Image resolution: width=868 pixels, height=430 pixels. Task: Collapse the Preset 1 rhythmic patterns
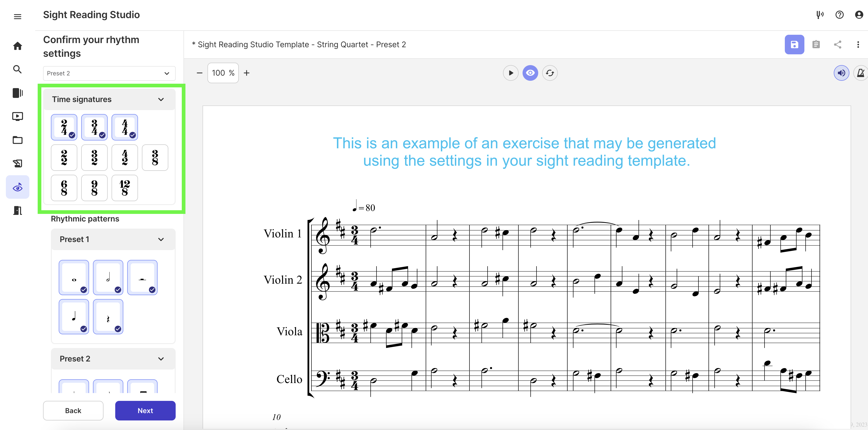tap(113, 239)
